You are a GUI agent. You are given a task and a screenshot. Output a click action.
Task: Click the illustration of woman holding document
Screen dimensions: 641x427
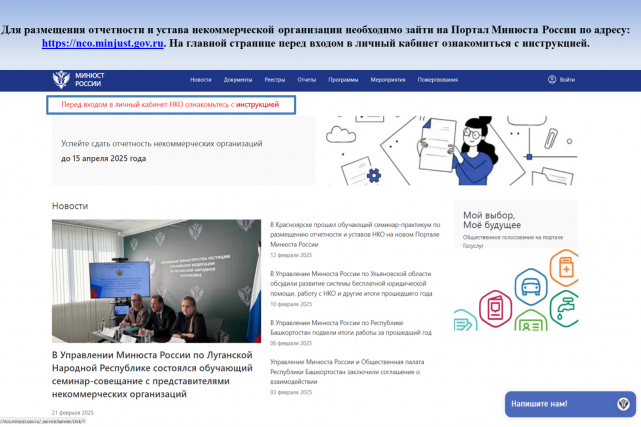[x=453, y=150]
